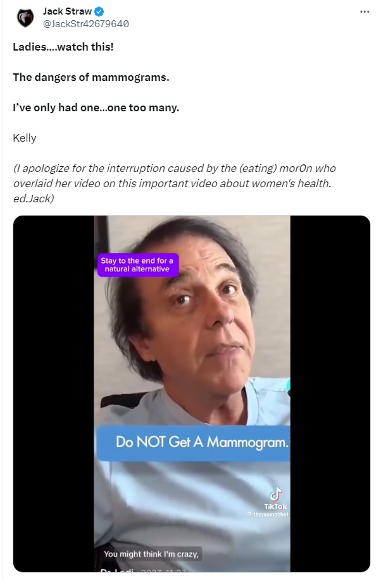Click "The dangers of mammograms." text
Image resolution: width=381 pixels, height=588 pixels.
pyautogui.click(x=91, y=77)
